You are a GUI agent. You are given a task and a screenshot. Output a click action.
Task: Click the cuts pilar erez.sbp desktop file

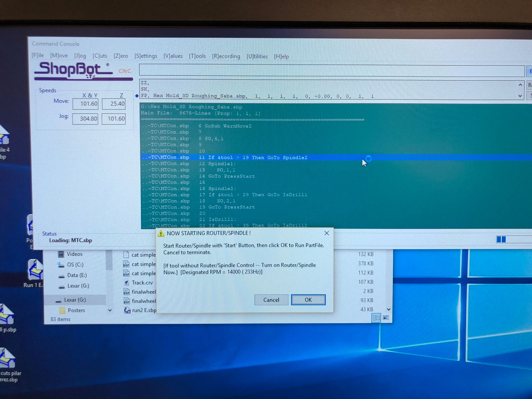tap(9, 365)
